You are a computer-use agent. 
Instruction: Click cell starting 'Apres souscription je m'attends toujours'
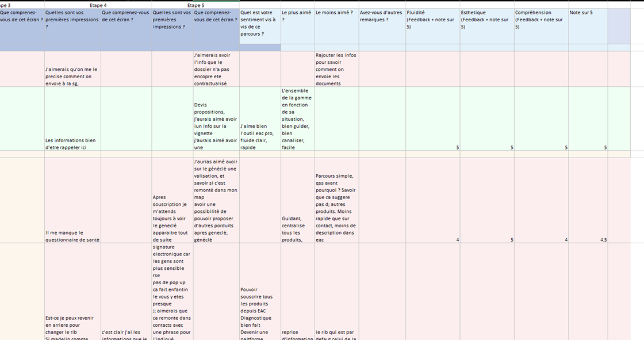pos(172,200)
